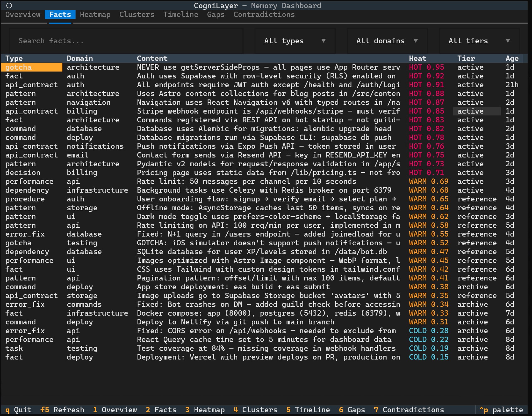The width and height of the screenshot is (532, 416).
Task: Click f5 Refresh in the footer
Action: pos(62,410)
